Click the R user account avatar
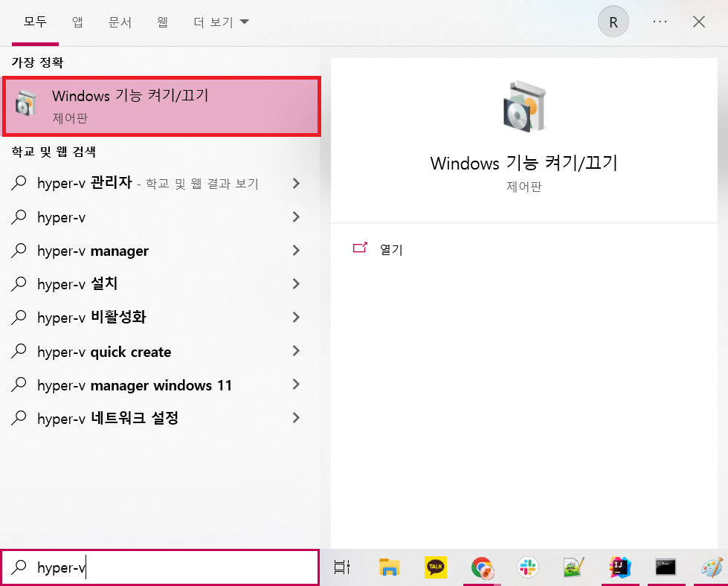The image size is (728, 586). pos(613,22)
